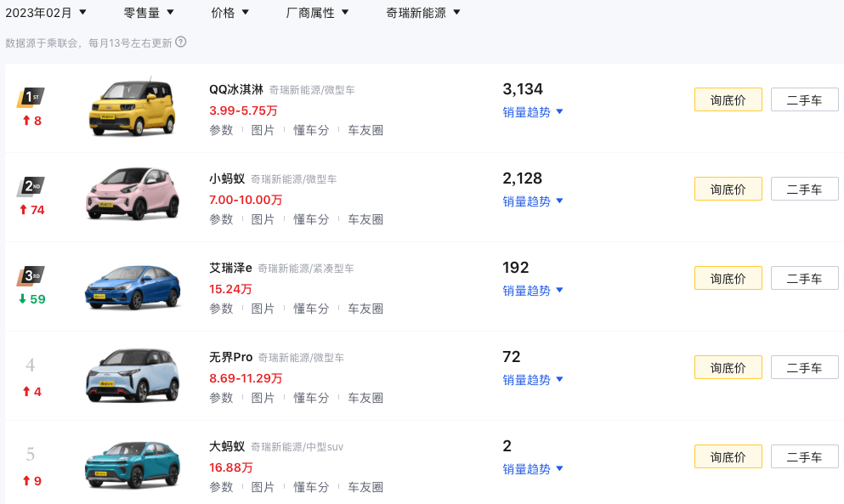The height and width of the screenshot is (504, 844).
Task: Click the 1st place rank badge
Action: pyautogui.click(x=31, y=98)
